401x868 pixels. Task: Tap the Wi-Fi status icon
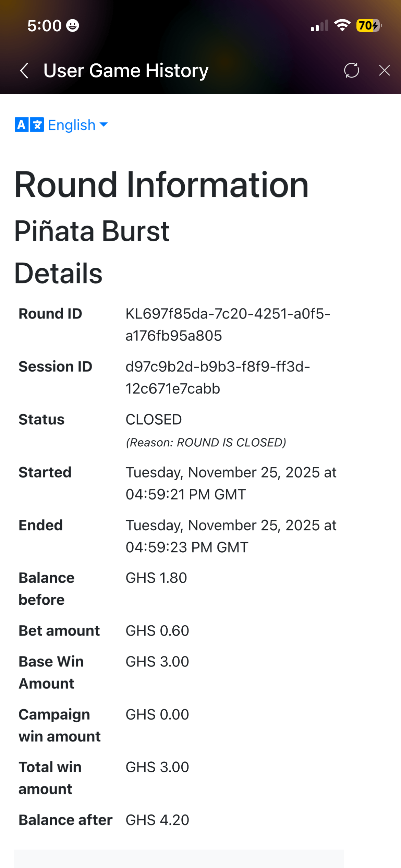[x=342, y=25]
